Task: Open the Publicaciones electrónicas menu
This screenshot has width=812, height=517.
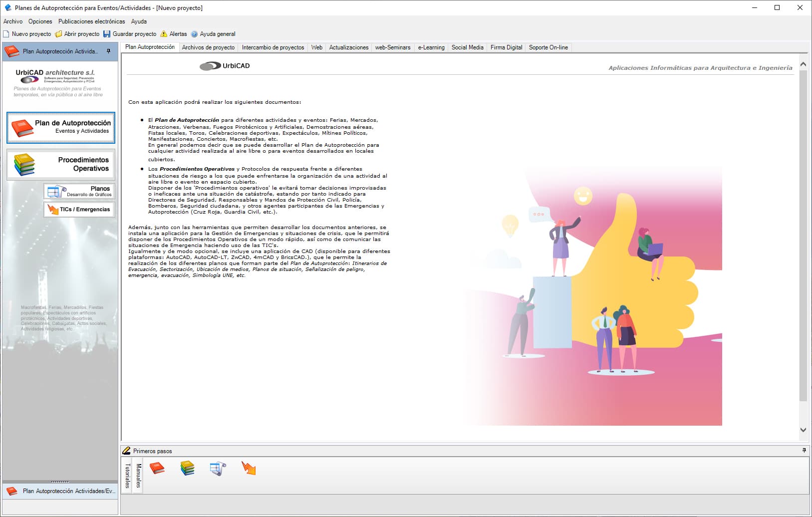Action: pyautogui.click(x=91, y=21)
